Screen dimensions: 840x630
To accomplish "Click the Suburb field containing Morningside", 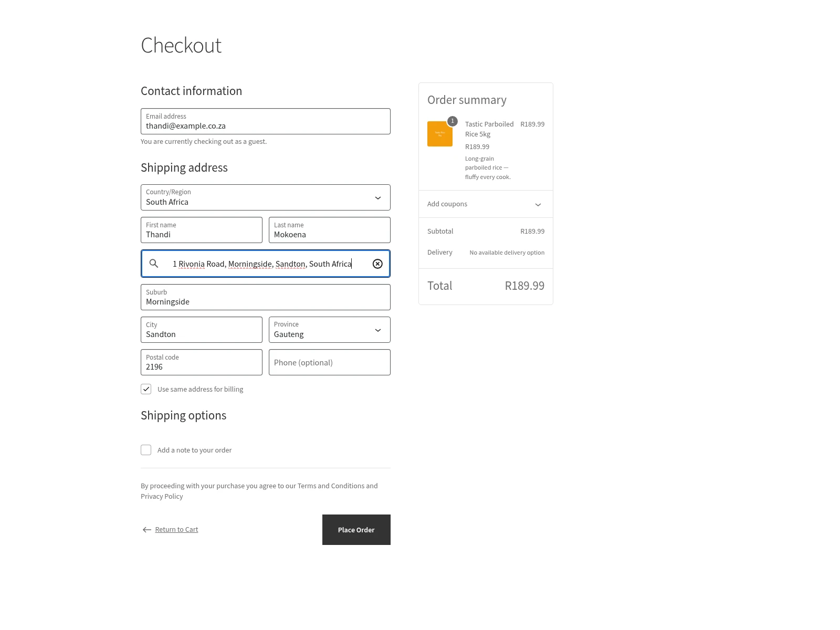I will point(266,297).
